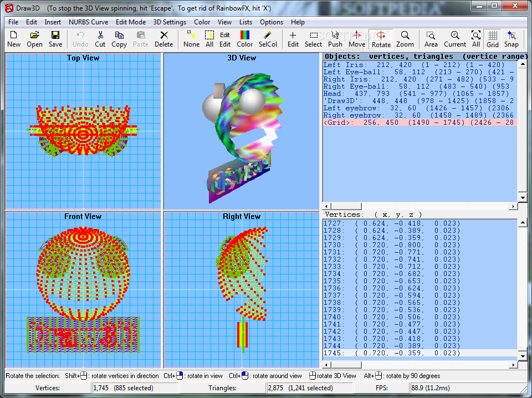Select vertex 1730 row
Image resolution: width=532 pixels, height=398 pixels.
420,245
